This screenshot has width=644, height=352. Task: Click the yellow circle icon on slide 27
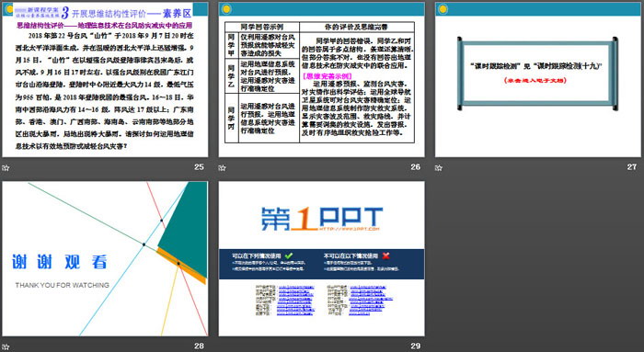click(x=443, y=9)
